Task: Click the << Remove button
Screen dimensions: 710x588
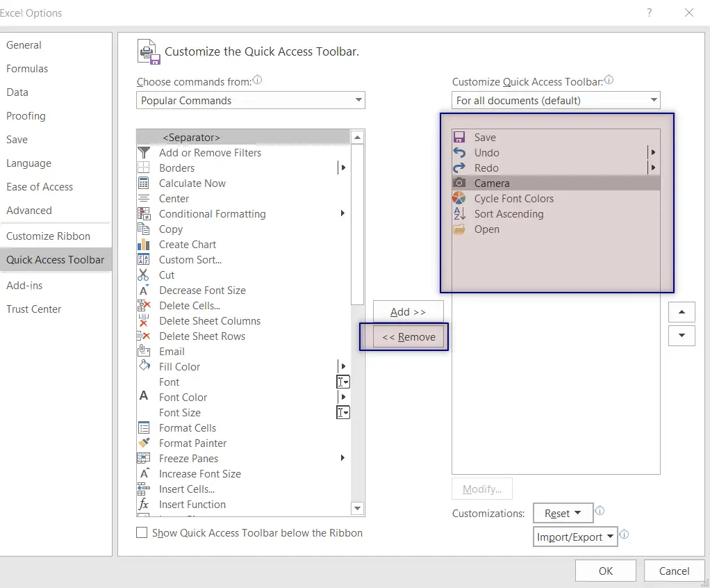Action: coord(408,336)
